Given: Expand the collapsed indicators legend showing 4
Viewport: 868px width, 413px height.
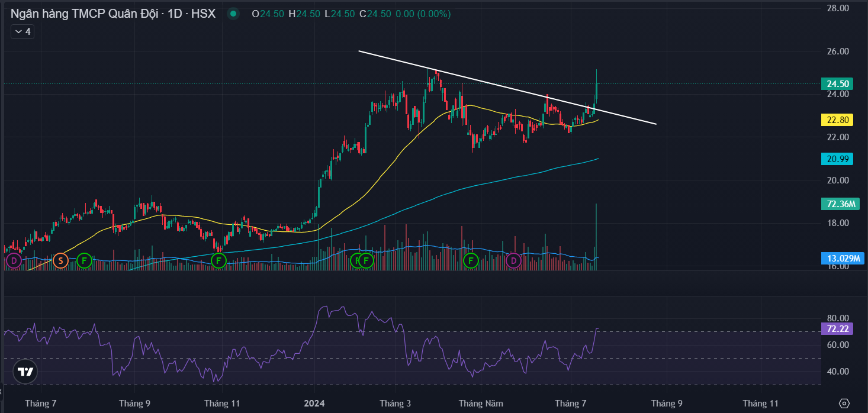Looking at the screenshot, I should (x=22, y=32).
